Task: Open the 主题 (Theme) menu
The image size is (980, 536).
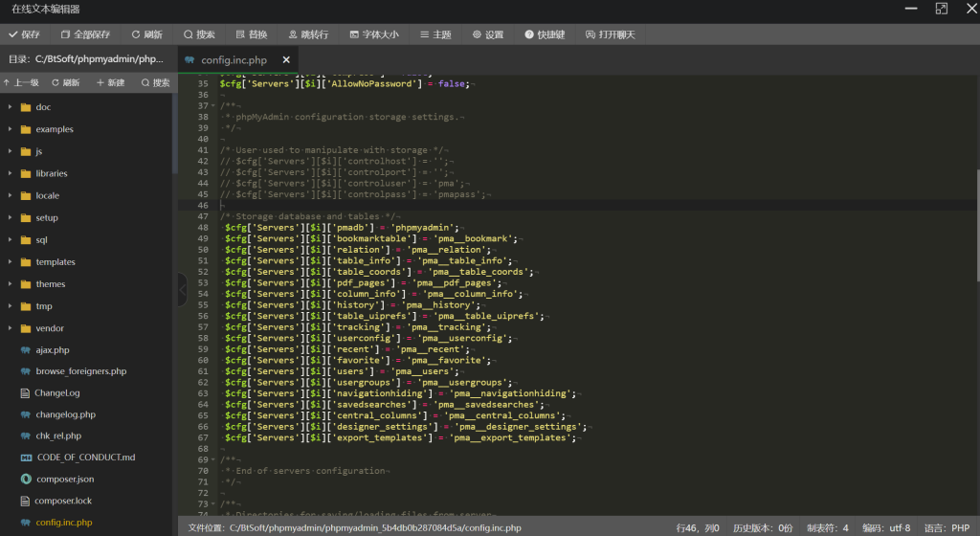Action: (x=434, y=34)
